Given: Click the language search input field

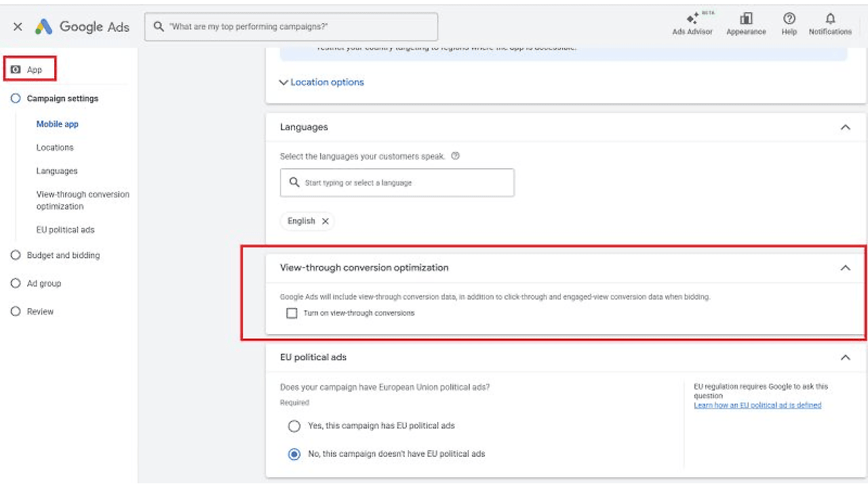Looking at the screenshot, I should click(x=397, y=183).
